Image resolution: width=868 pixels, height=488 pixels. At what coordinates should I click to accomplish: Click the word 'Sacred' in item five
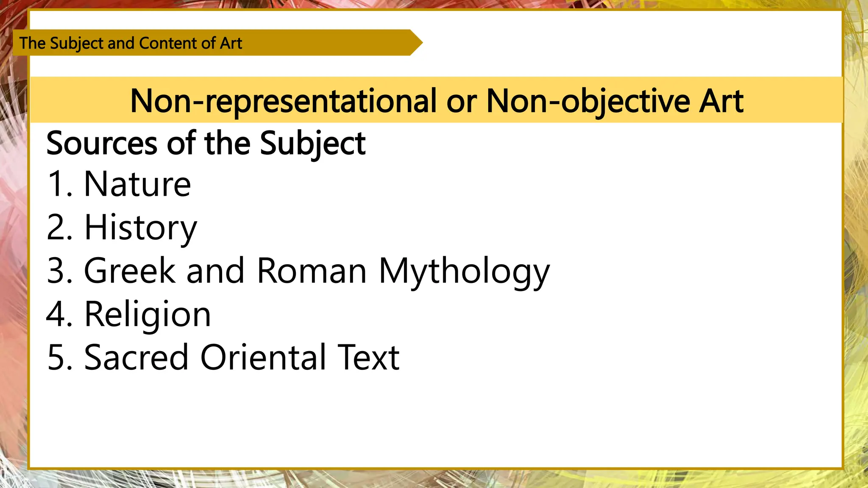[136, 357]
